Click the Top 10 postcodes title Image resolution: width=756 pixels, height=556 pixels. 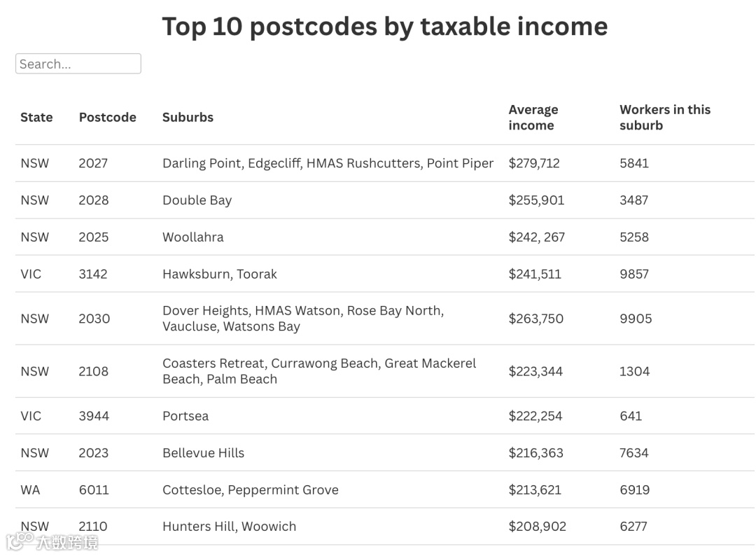point(385,26)
